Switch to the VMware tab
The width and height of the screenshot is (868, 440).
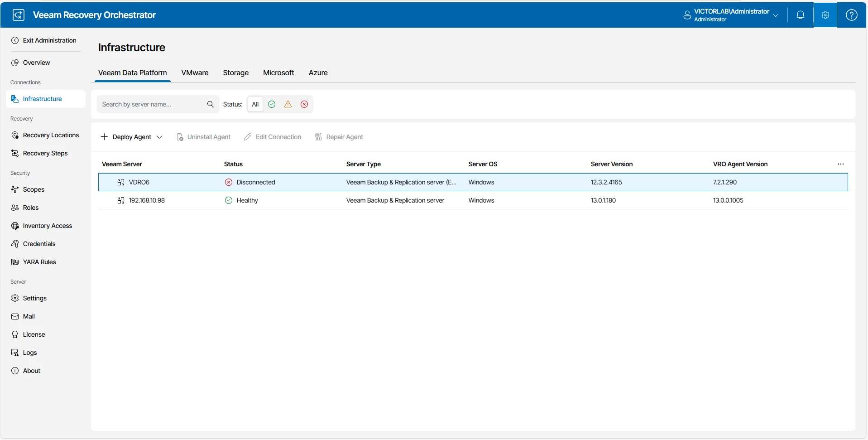point(195,73)
